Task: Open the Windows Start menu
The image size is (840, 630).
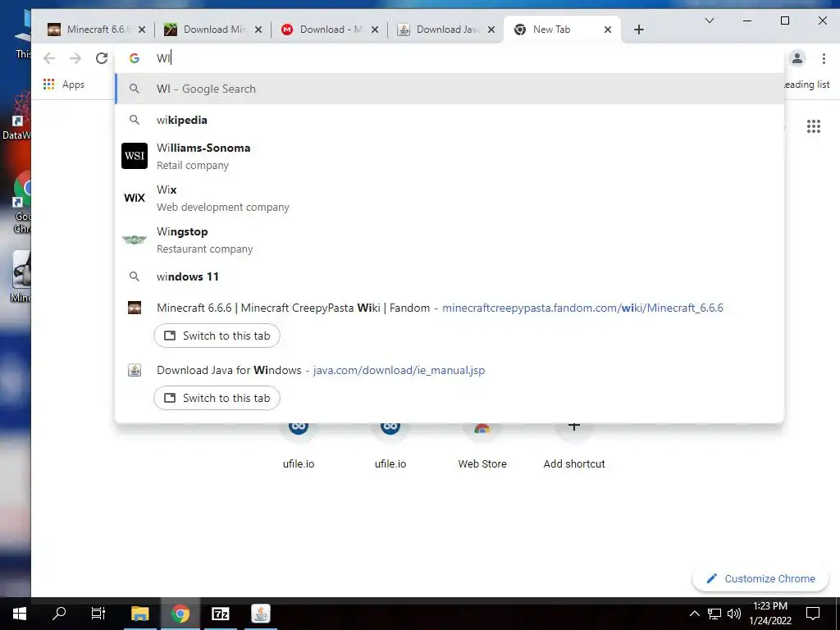Action: [x=20, y=614]
